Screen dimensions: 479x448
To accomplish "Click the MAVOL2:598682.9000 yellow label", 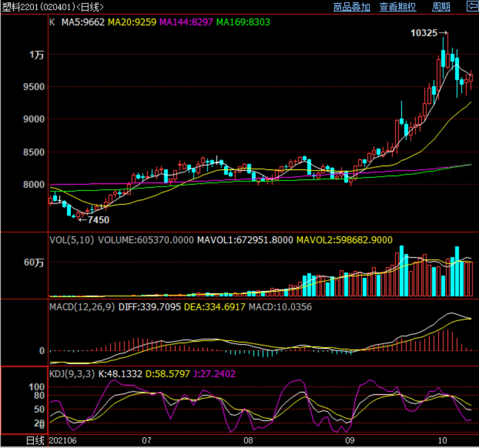I will point(344,240).
